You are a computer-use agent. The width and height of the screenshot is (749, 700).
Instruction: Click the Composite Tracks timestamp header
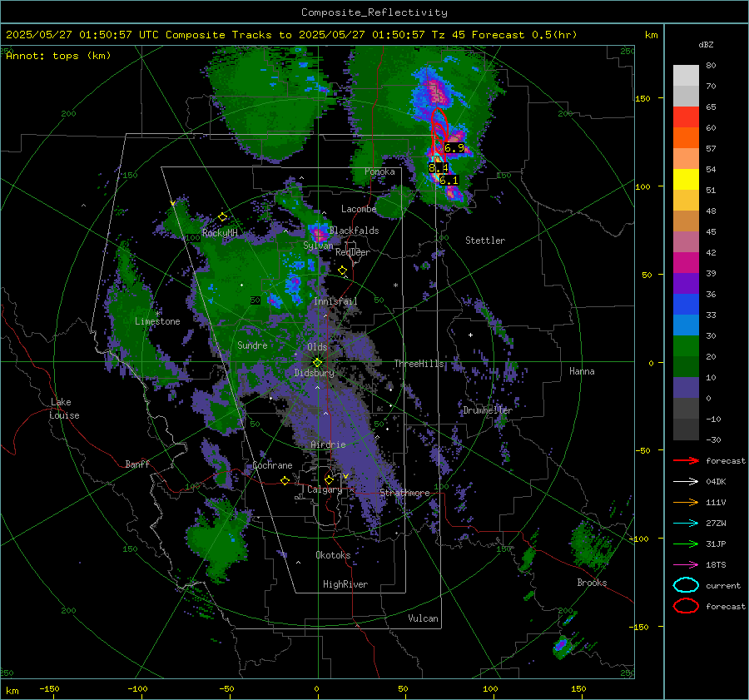[291, 35]
